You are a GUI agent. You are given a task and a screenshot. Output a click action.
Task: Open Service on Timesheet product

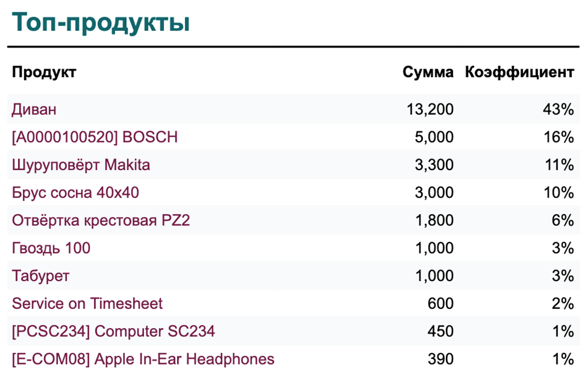pos(87,304)
